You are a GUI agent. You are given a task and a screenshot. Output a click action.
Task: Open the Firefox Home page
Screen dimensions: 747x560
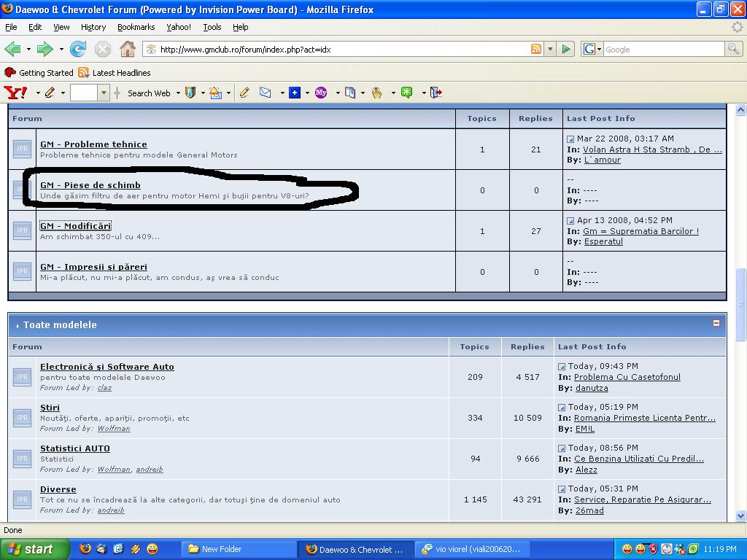coord(127,49)
